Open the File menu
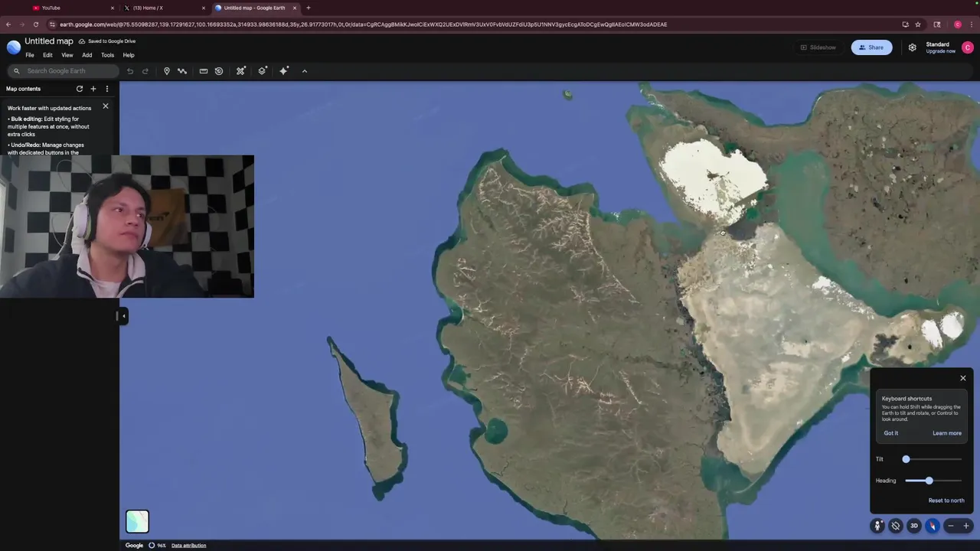Viewport: 980px width, 551px height. click(x=29, y=55)
